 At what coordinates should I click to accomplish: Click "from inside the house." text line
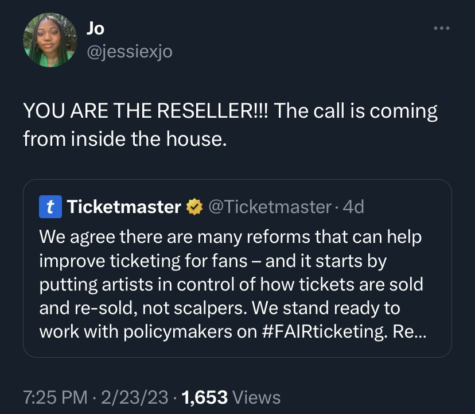(125, 139)
